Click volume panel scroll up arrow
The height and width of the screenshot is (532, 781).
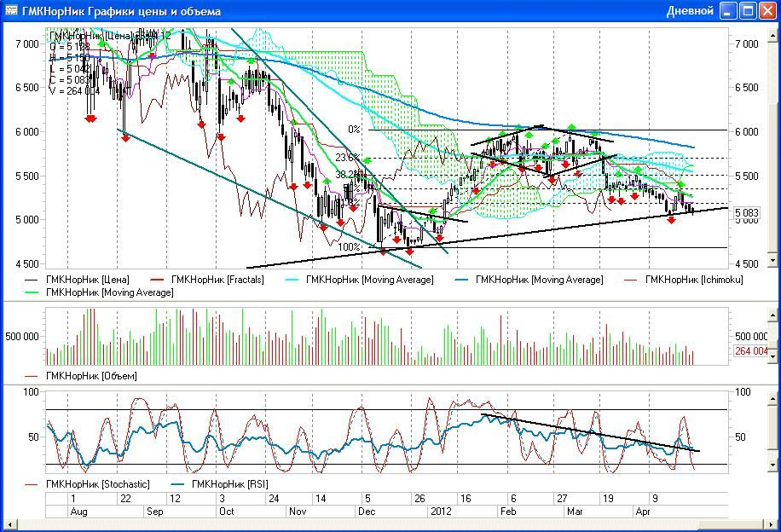pyautogui.click(x=773, y=315)
